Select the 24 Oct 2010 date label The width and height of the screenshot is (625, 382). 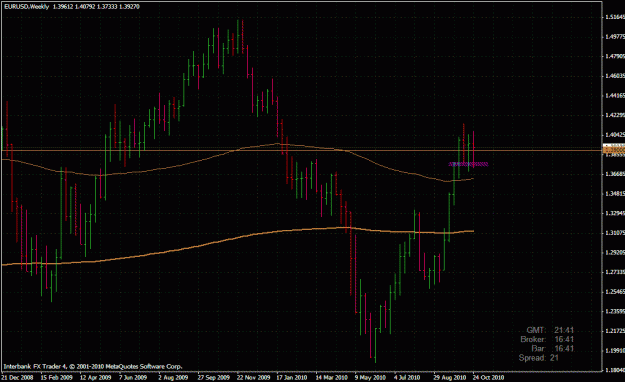(x=488, y=377)
